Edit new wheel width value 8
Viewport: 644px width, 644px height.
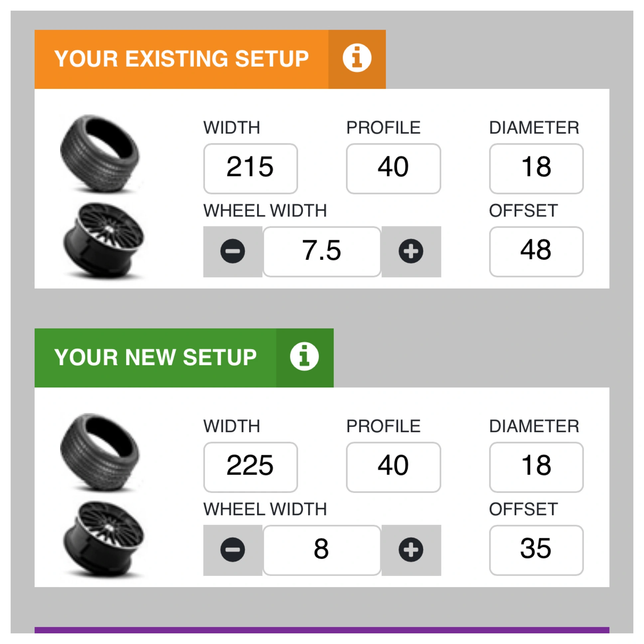[x=322, y=550]
